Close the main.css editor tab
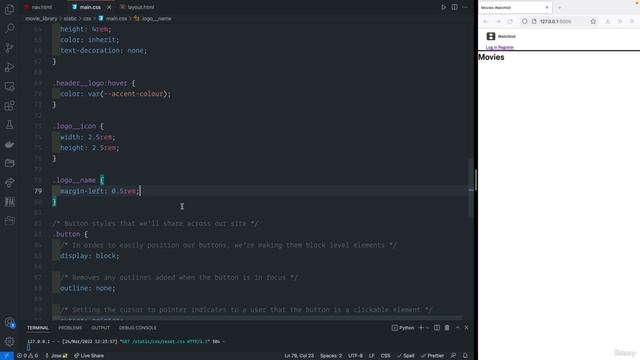This screenshot has height=360, width=640. pyautogui.click(x=109, y=7)
